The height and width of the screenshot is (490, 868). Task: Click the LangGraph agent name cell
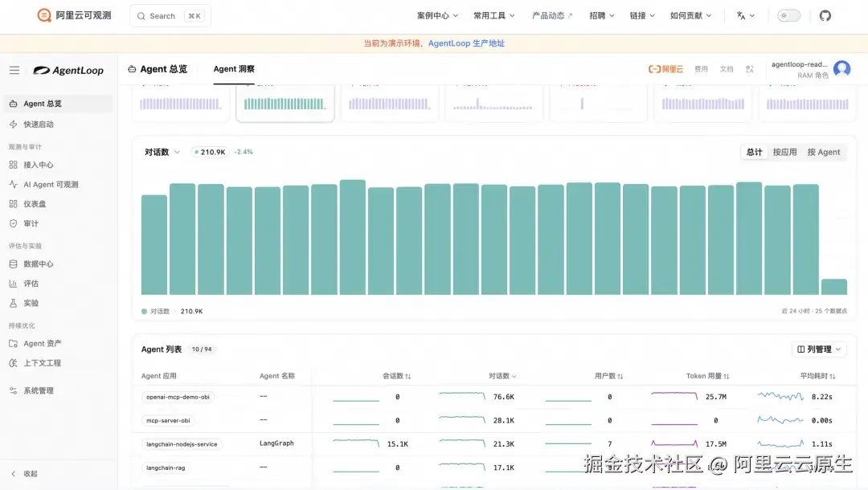point(276,443)
